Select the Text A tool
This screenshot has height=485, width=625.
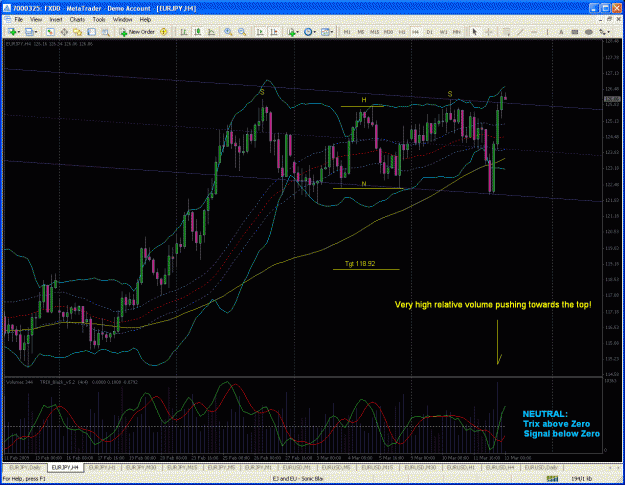pyautogui.click(x=561, y=32)
